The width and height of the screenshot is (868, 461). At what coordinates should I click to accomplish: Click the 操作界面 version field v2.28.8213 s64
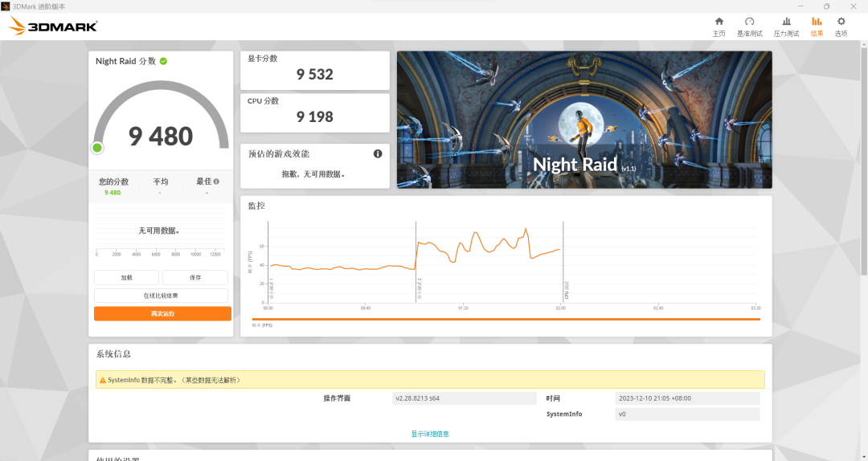[464, 398]
